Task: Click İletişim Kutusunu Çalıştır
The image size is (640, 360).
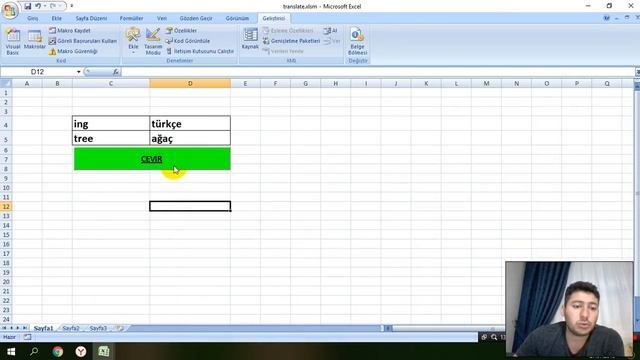Action: point(200,51)
